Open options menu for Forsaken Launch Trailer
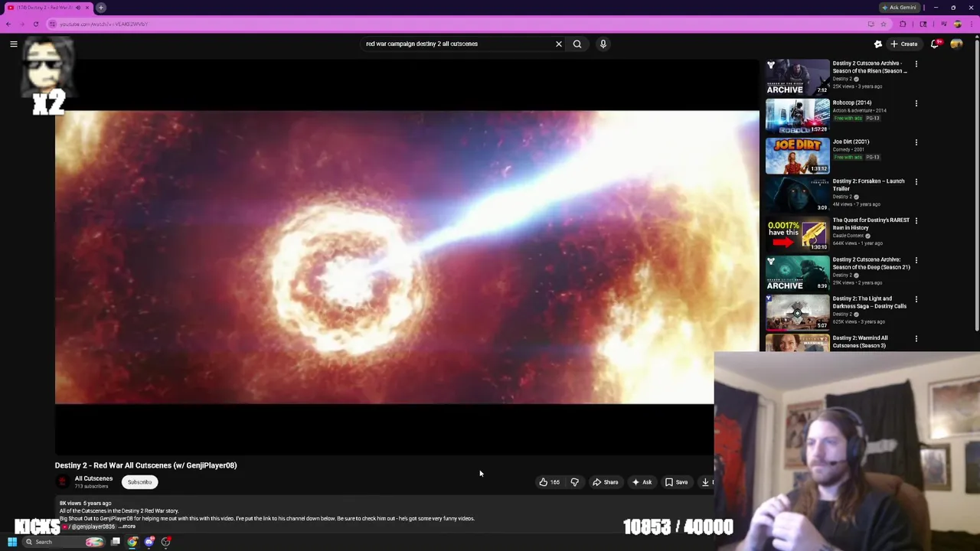Screen dimensions: 980x551 pos(916,182)
